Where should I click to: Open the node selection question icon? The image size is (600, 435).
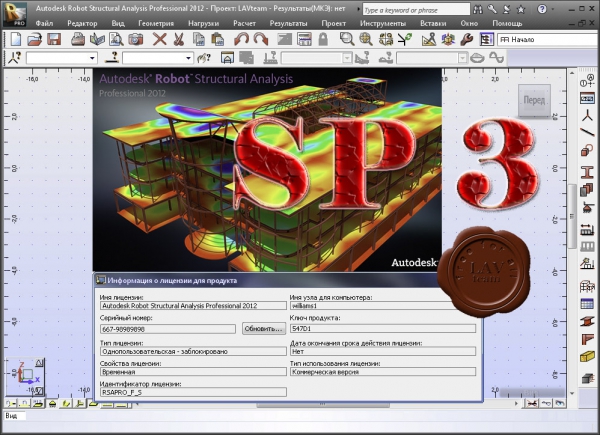pos(15,58)
